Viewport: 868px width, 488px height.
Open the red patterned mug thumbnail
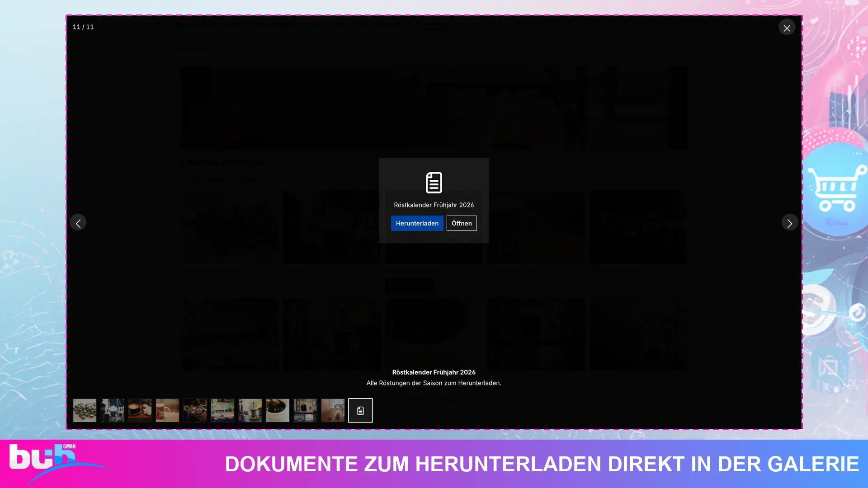[167, 410]
